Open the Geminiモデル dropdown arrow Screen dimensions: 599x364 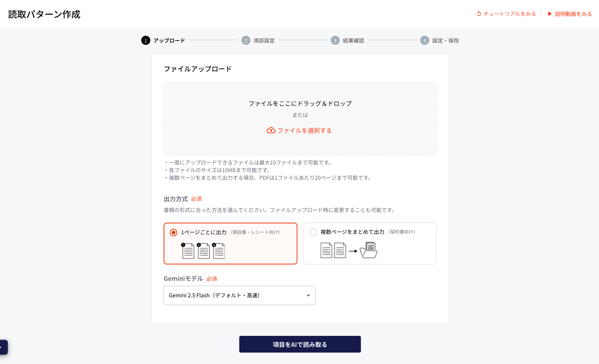coord(308,296)
